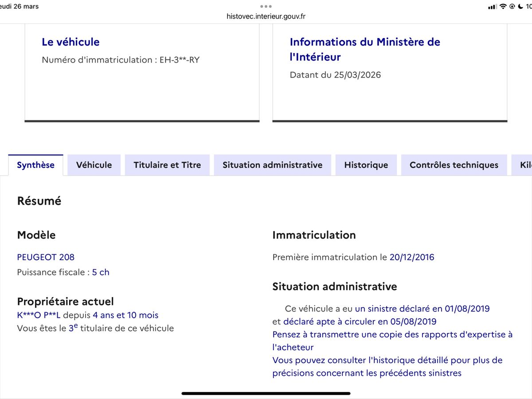Tap the Wi-Fi status icon
Viewport: 532px width, 399px height.
pos(503,6)
